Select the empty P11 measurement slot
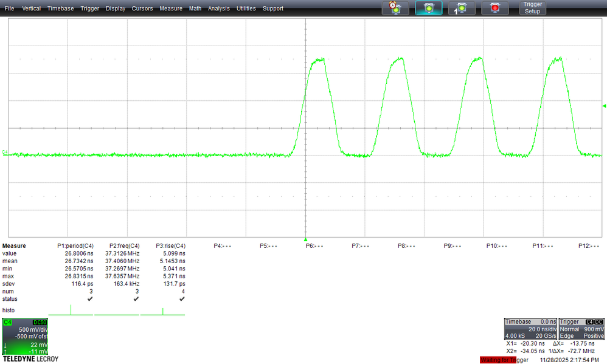The width and height of the screenshot is (607, 364). tap(543, 246)
